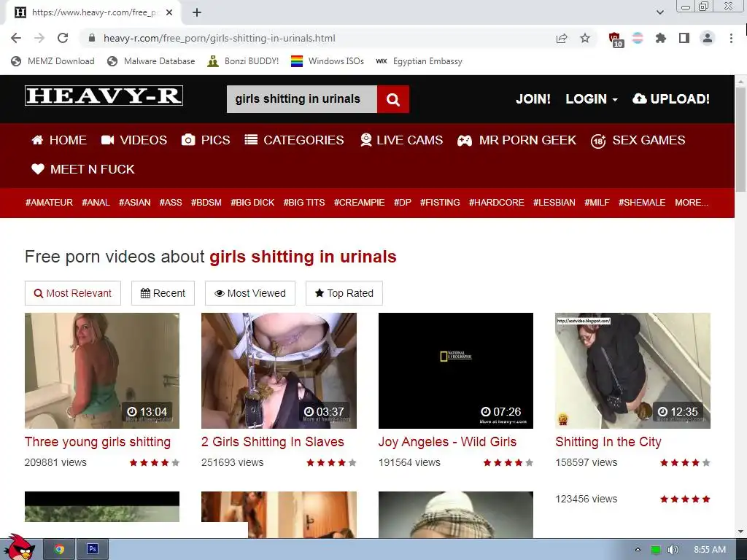Image resolution: width=747 pixels, height=560 pixels.
Task: Click into the site search field
Action: point(301,99)
